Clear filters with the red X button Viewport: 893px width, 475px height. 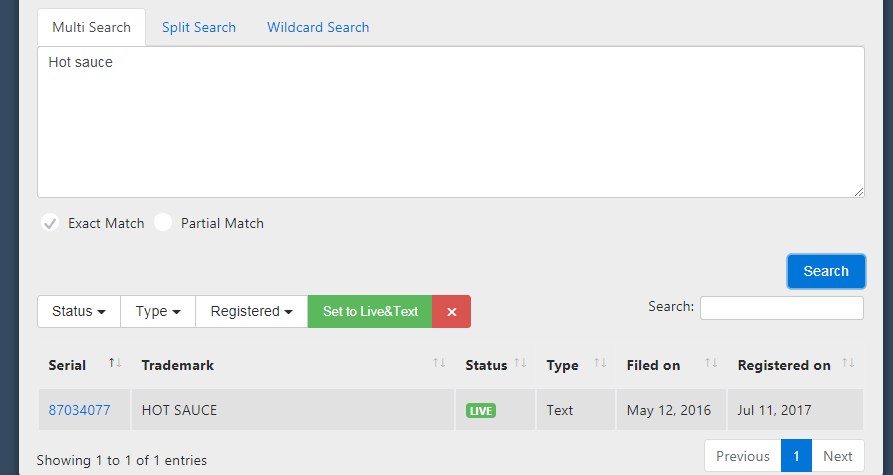[x=452, y=312]
